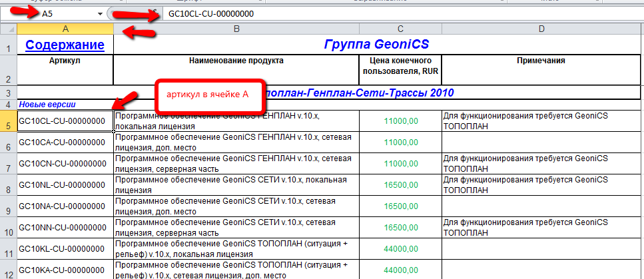Select the Наименование продукта header cell

coord(236,70)
